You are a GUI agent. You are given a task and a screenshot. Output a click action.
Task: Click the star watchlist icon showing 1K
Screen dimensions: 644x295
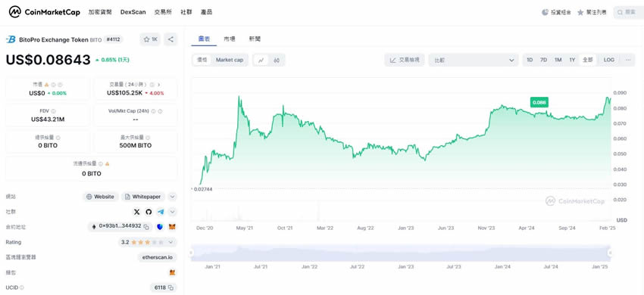click(150, 39)
